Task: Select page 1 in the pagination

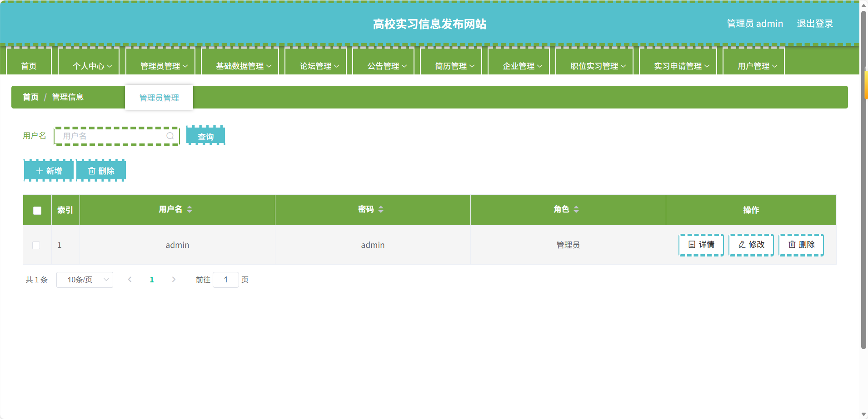Action: coord(152,280)
